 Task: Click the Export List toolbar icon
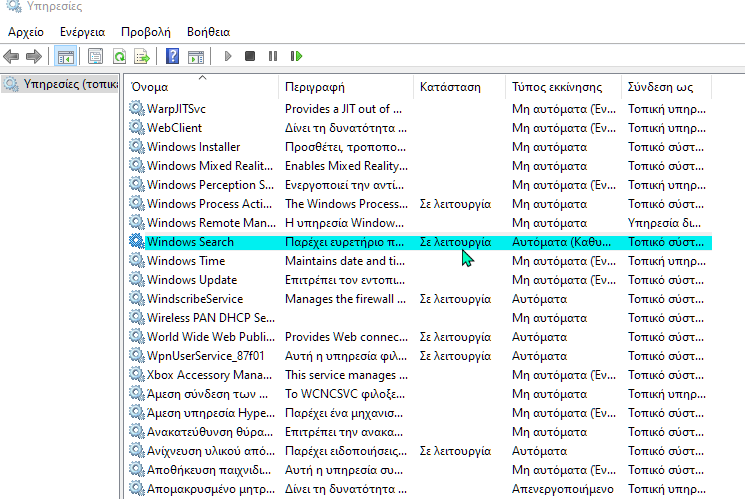coord(142,57)
